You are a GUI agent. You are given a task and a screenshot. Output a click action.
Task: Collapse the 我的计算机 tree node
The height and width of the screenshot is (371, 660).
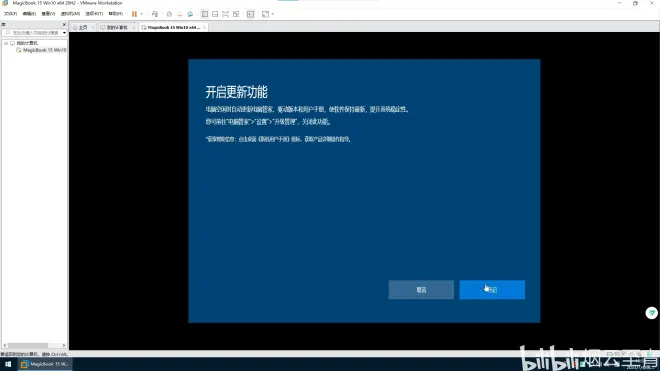click(x=6, y=43)
